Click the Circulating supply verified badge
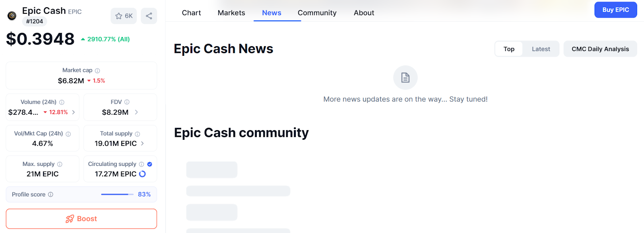 click(150, 164)
